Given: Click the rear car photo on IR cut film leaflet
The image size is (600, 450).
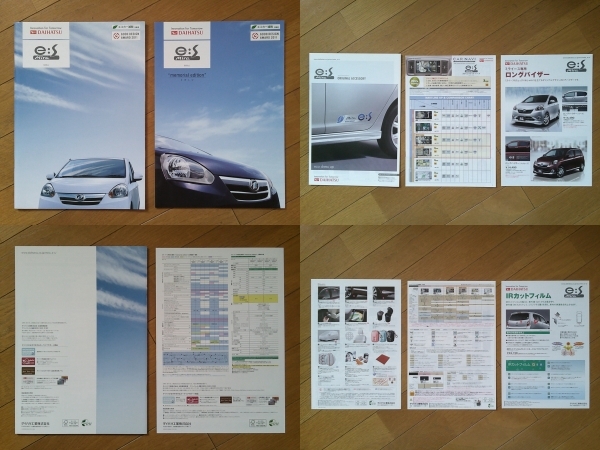Looking at the screenshot, I should pos(528,319).
